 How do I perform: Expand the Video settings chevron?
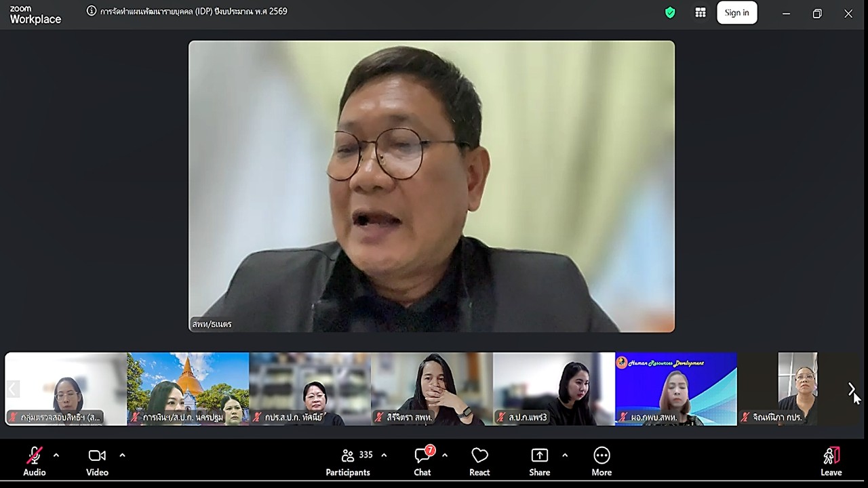[122, 455]
